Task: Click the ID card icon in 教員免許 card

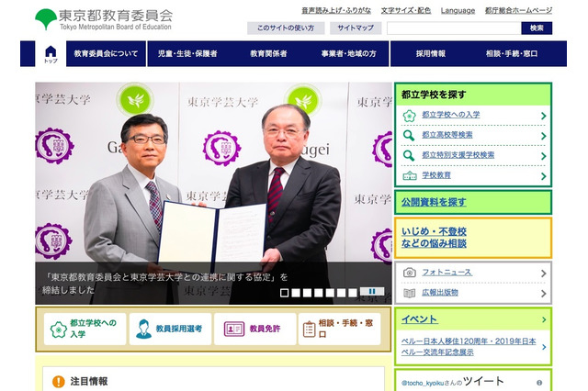Action: pos(234,329)
